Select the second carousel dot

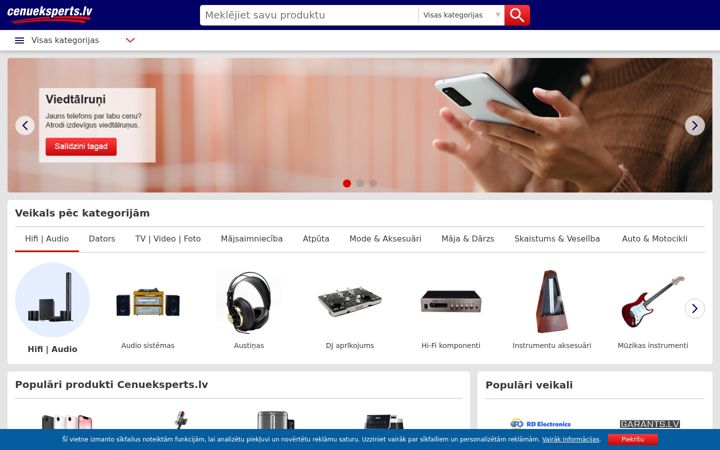360,184
